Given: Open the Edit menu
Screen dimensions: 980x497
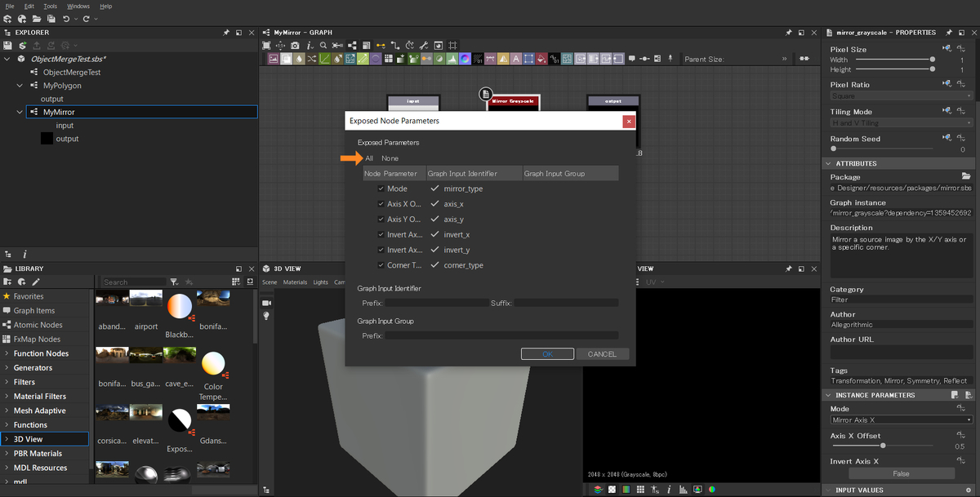Looking at the screenshot, I should click(x=29, y=6).
